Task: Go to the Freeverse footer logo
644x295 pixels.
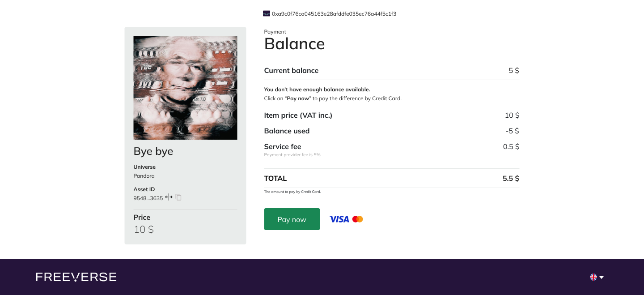Action: (x=76, y=277)
